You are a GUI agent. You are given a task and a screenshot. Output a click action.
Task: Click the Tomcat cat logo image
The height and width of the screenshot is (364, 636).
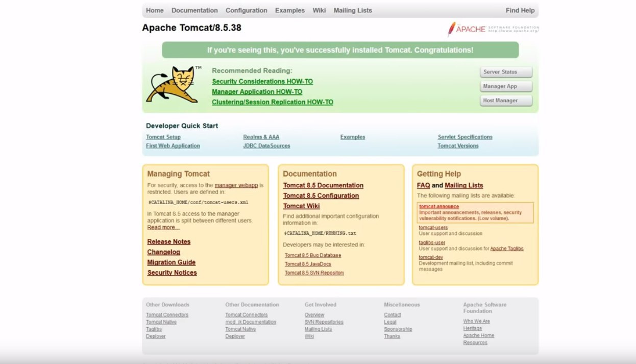[174, 84]
